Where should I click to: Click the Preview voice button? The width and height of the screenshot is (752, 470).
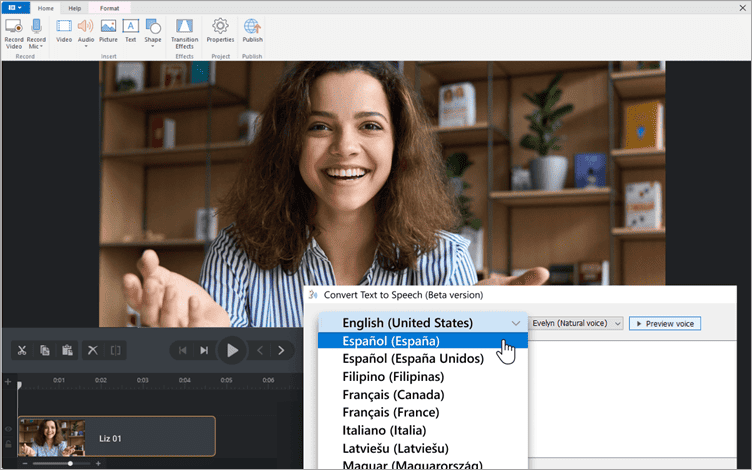pos(665,324)
